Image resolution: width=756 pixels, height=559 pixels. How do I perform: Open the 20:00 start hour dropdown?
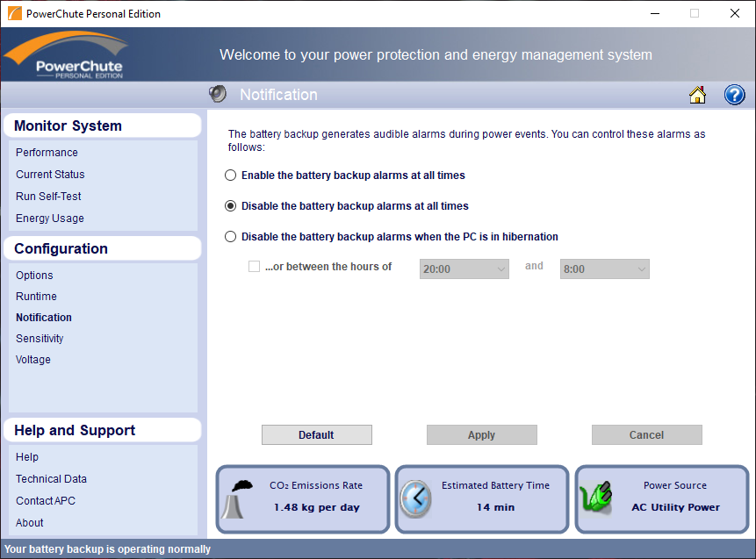point(464,269)
